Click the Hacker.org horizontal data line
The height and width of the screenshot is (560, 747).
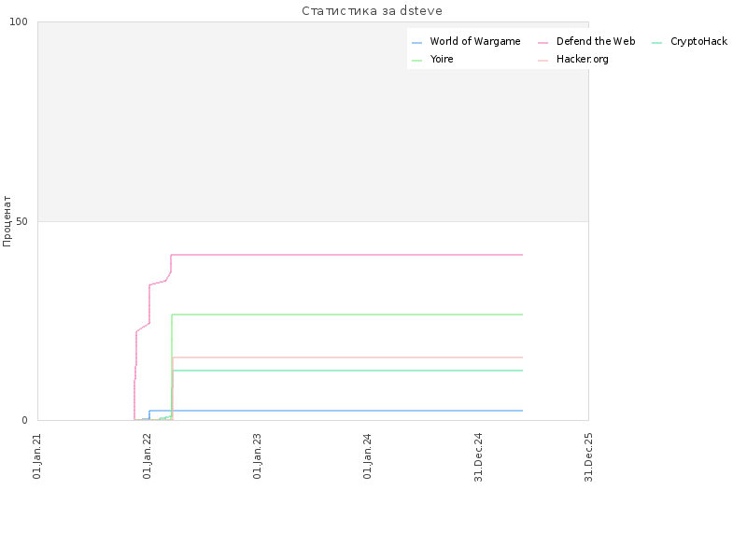(346, 357)
